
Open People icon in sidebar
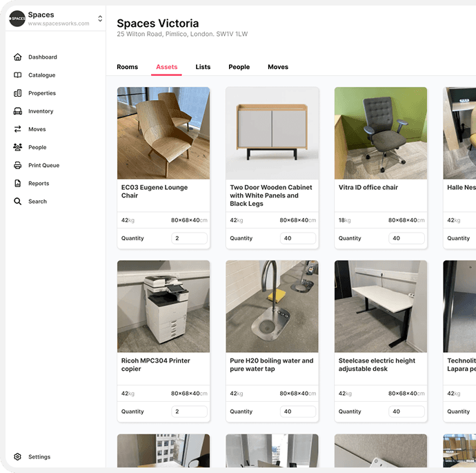coord(18,147)
